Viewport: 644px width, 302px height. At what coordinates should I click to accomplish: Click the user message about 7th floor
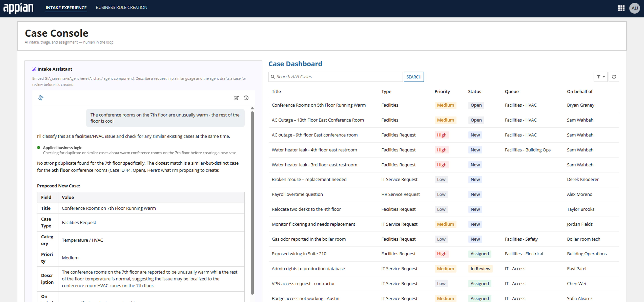[x=165, y=118]
